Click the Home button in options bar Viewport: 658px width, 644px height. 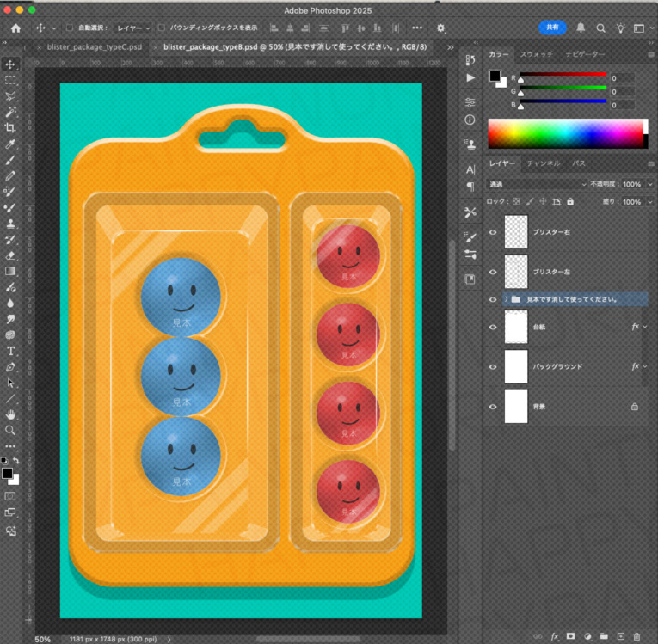point(15,28)
